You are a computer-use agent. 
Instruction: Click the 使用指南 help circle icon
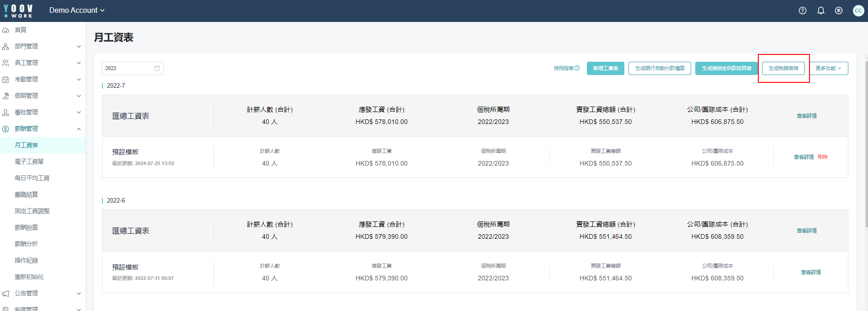[x=577, y=68]
